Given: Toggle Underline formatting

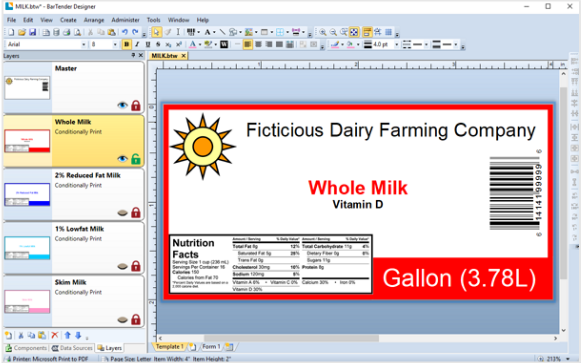Looking at the screenshot, I should [x=148, y=45].
